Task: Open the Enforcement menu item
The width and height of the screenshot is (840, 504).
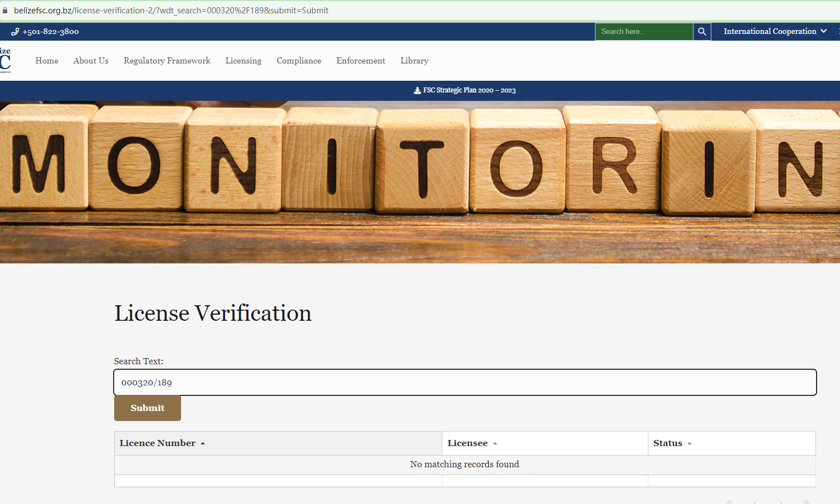Action: [360, 61]
